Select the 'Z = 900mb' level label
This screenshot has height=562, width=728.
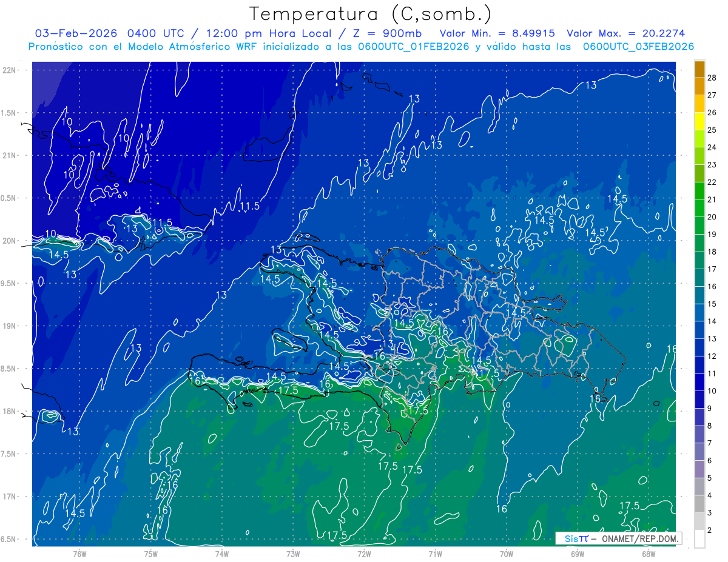pos(385,33)
